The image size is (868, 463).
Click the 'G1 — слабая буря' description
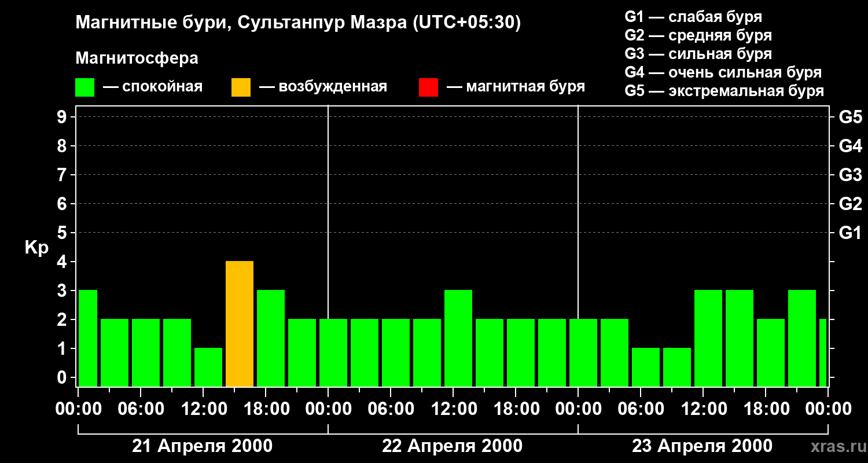(x=693, y=17)
